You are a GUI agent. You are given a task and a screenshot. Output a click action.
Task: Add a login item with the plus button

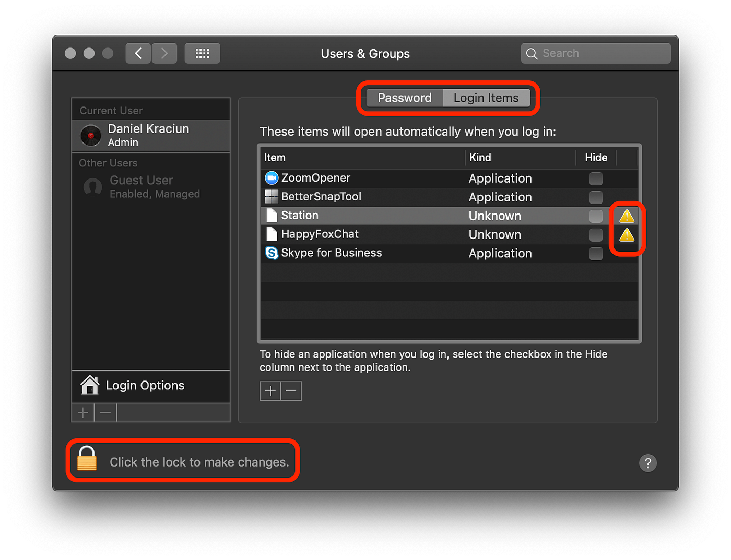[270, 390]
